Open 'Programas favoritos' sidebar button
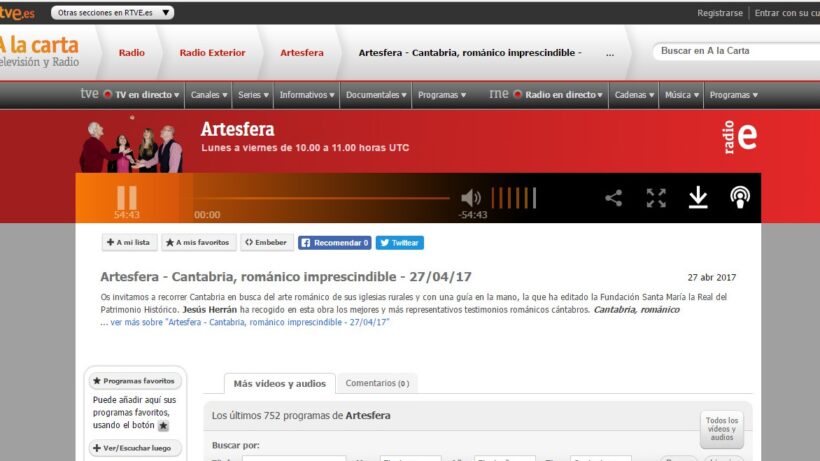The image size is (820, 461). coord(134,381)
